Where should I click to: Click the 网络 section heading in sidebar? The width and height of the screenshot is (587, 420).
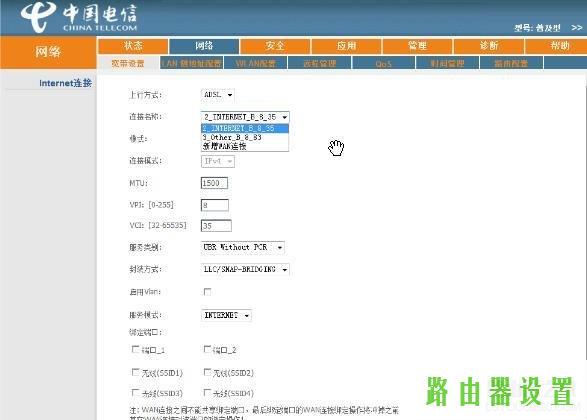coord(48,52)
